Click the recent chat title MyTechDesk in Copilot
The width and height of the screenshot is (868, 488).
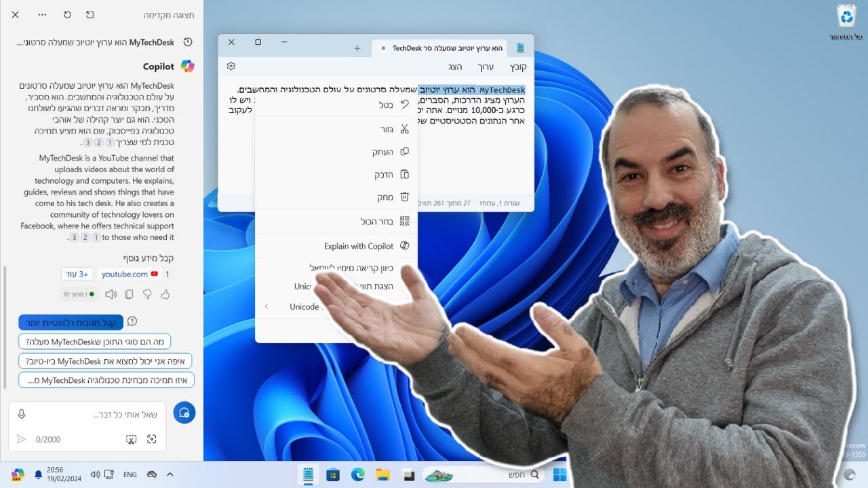(x=95, y=42)
